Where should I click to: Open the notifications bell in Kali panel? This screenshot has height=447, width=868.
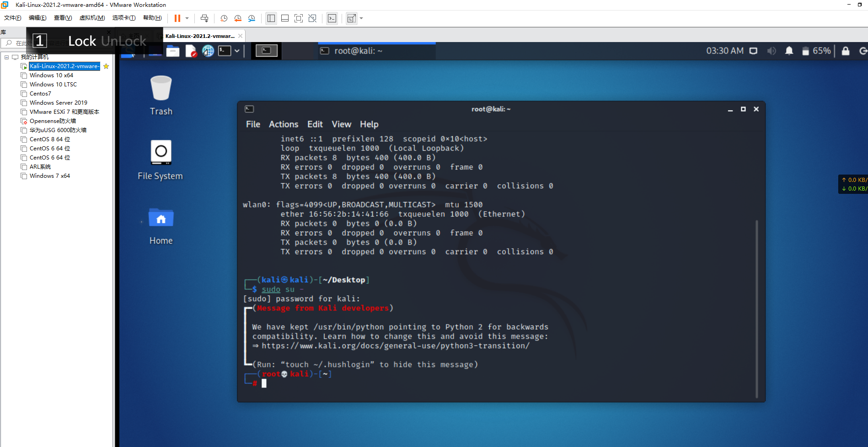[x=789, y=51]
